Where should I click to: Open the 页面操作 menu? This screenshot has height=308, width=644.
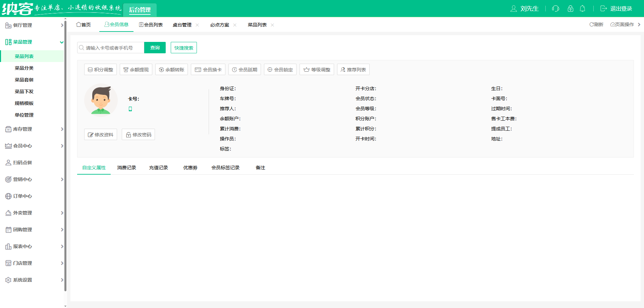coord(623,24)
